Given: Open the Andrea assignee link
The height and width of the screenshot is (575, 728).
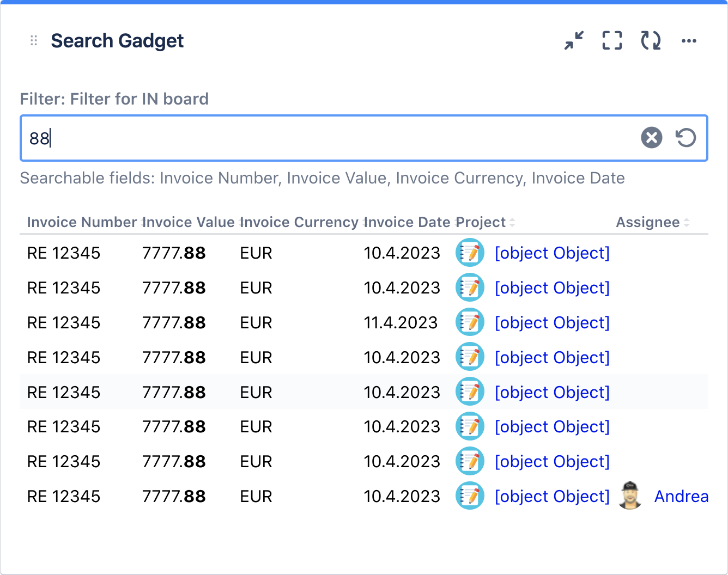Looking at the screenshot, I should click(681, 496).
